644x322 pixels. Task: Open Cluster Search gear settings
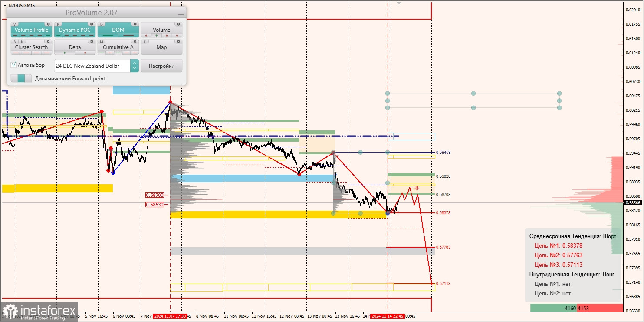click(x=48, y=41)
